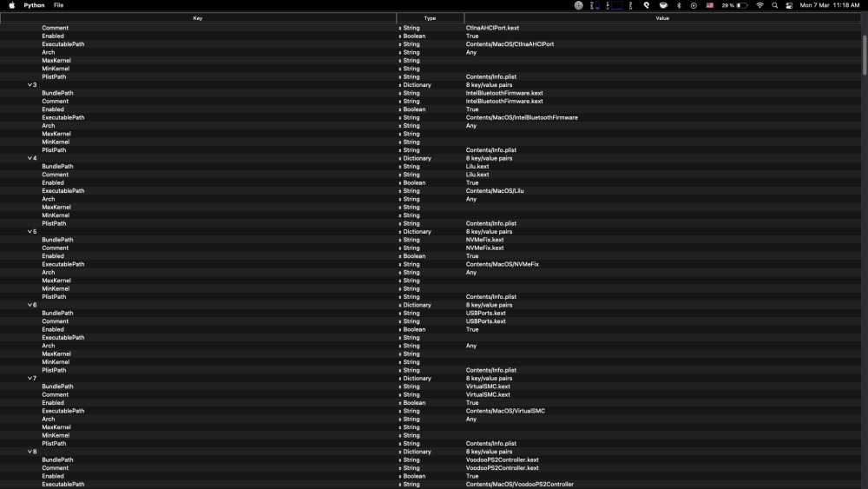The width and height of the screenshot is (868, 489).
Task: Select True value for USBPorts.kext Enabled
Action: pos(472,329)
